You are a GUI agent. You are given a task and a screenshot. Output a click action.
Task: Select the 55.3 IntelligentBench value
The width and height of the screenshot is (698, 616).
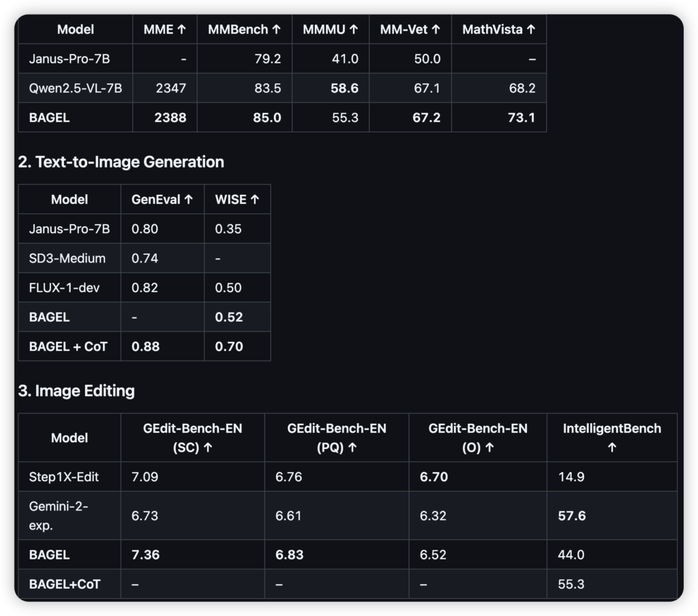pos(571,584)
